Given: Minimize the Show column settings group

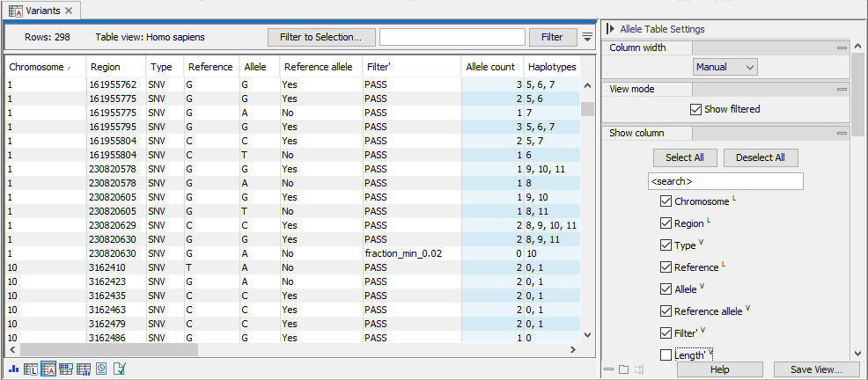Looking at the screenshot, I should pos(842,134).
